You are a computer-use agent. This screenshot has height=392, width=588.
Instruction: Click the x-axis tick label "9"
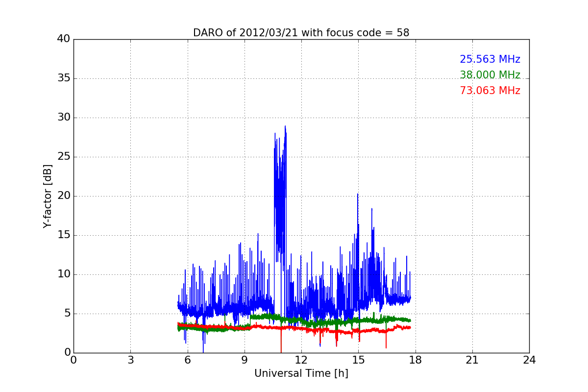(245, 360)
